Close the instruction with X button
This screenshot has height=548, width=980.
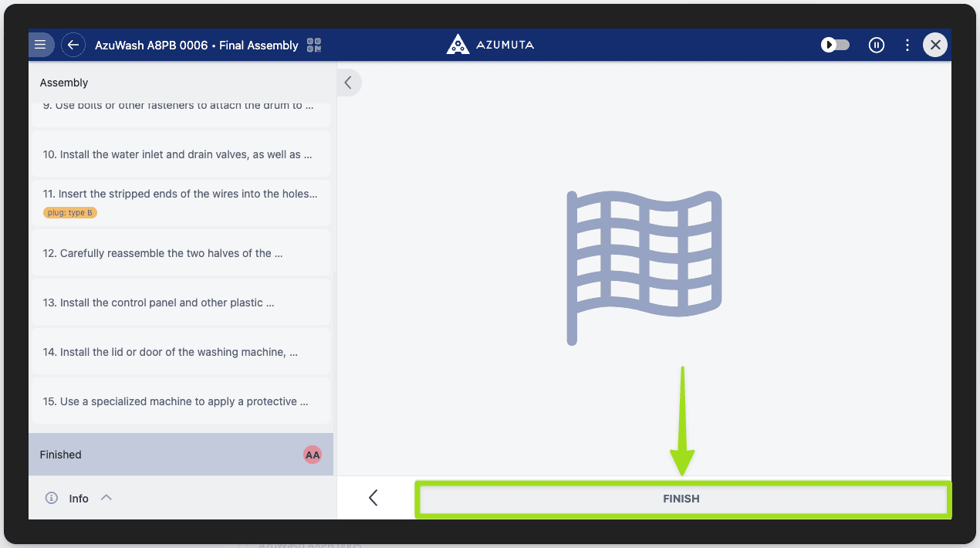click(x=935, y=45)
